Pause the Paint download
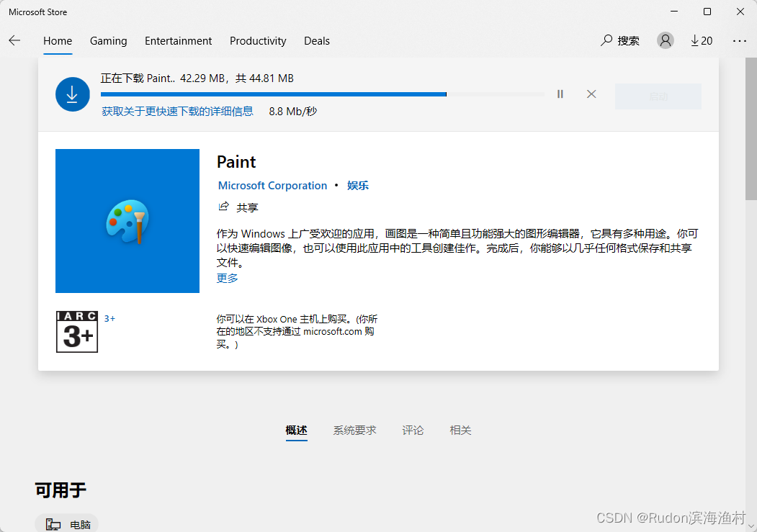The image size is (757, 532). [560, 94]
